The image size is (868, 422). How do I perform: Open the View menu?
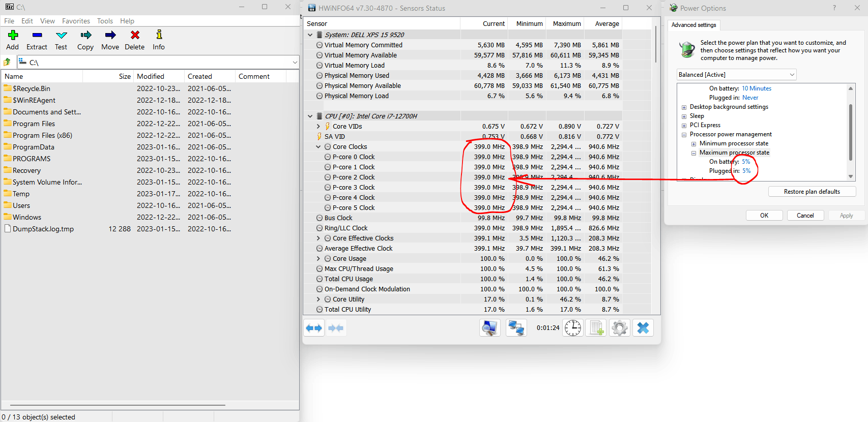pos(47,21)
